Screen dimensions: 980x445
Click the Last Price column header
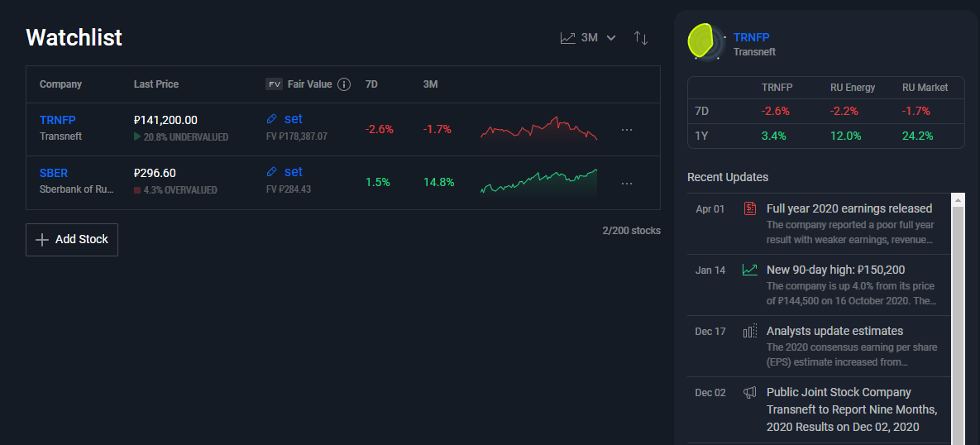tap(156, 84)
